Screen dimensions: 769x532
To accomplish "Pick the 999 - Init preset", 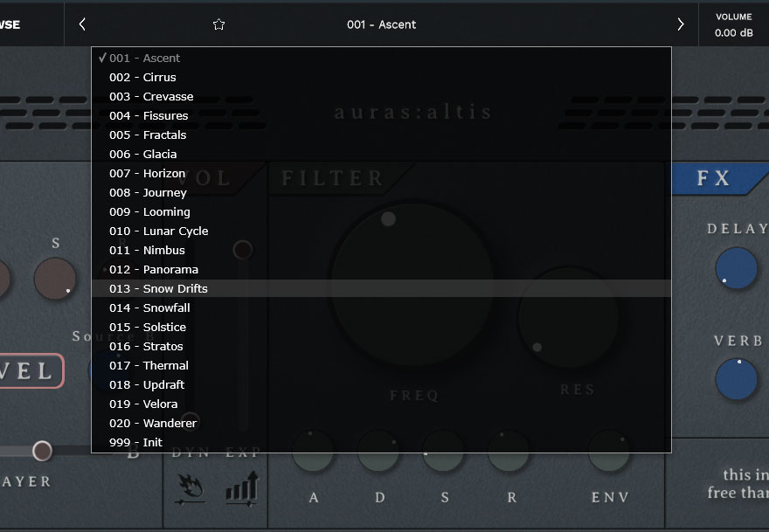I will click(x=135, y=442).
